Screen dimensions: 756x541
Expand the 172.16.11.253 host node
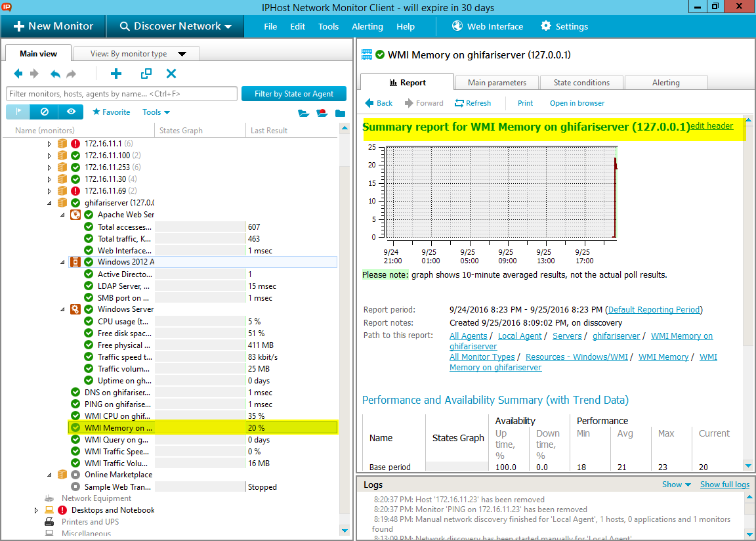coord(49,167)
